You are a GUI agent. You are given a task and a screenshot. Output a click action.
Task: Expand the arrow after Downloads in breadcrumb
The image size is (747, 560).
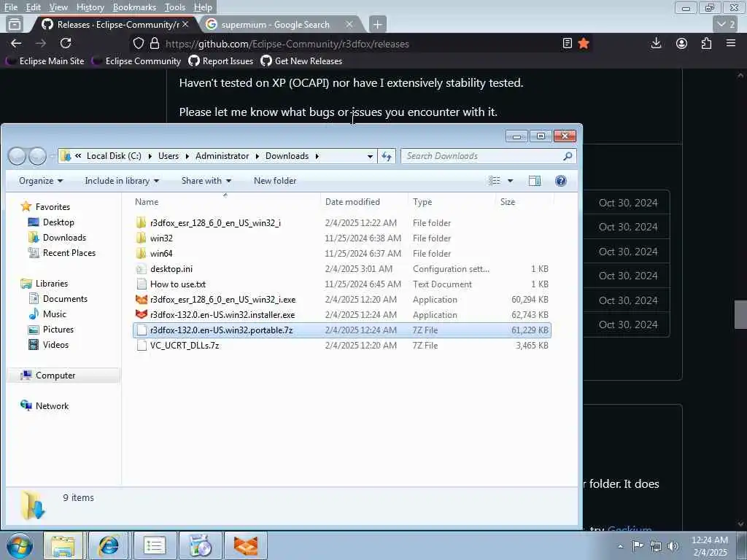click(x=317, y=156)
